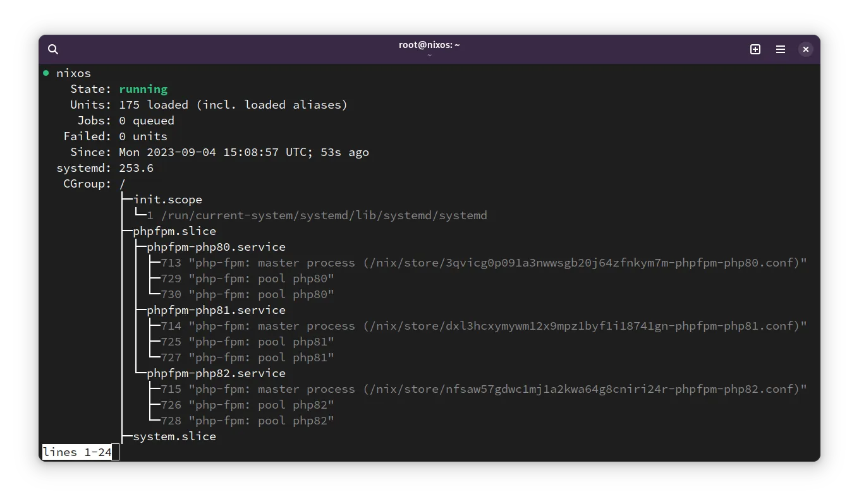Click the search magnifier in the header bar

(x=53, y=49)
